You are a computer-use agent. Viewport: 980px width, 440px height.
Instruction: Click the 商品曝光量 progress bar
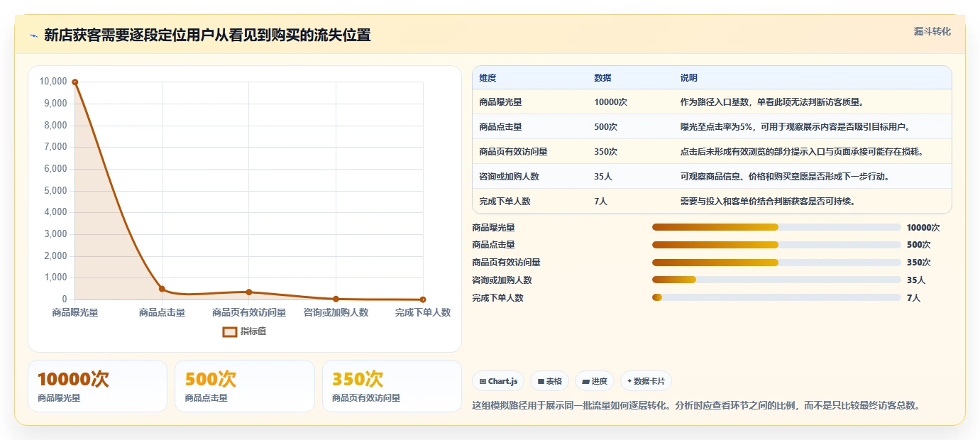[x=776, y=227]
